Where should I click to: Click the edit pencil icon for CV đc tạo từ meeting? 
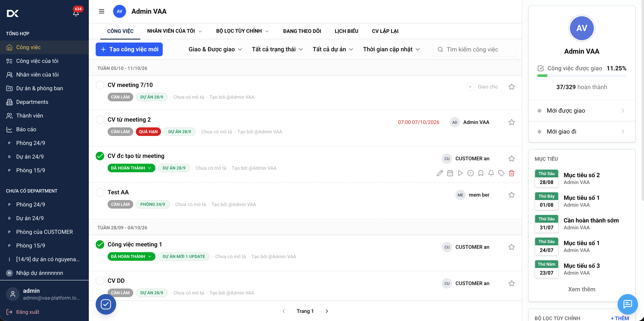point(440,173)
